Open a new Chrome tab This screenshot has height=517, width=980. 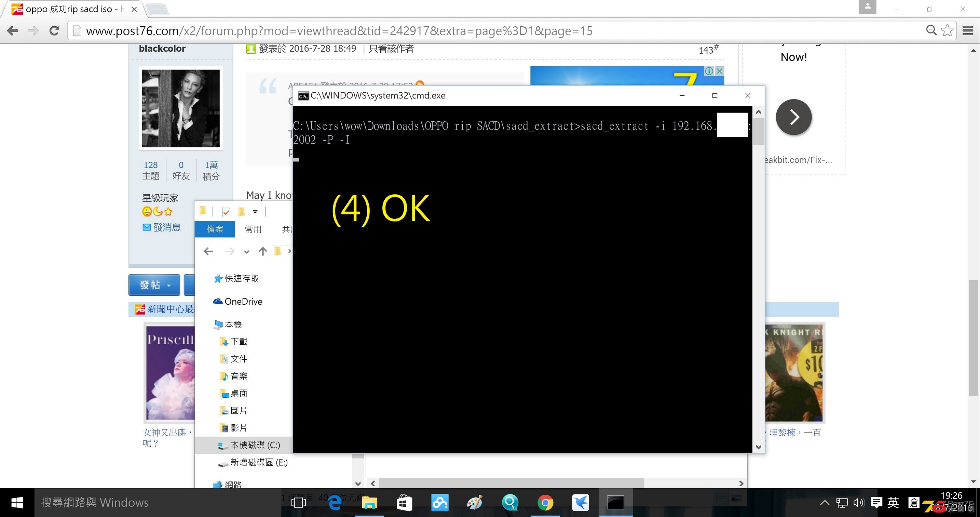[x=158, y=9]
